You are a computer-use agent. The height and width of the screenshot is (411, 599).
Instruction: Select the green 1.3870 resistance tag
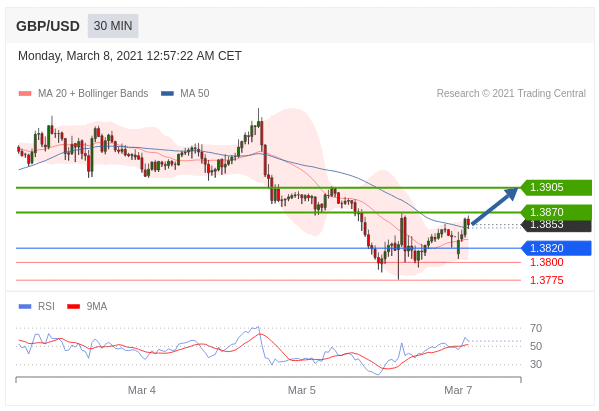click(556, 212)
